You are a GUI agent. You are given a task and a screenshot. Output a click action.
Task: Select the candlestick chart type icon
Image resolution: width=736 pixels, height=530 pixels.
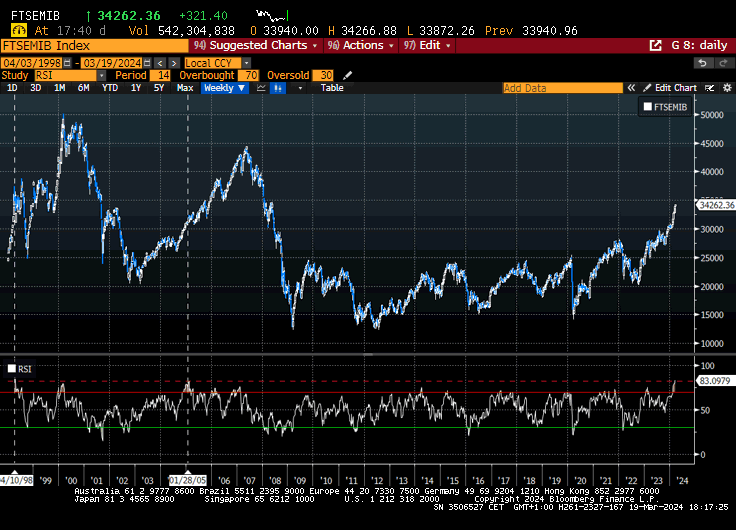278,88
